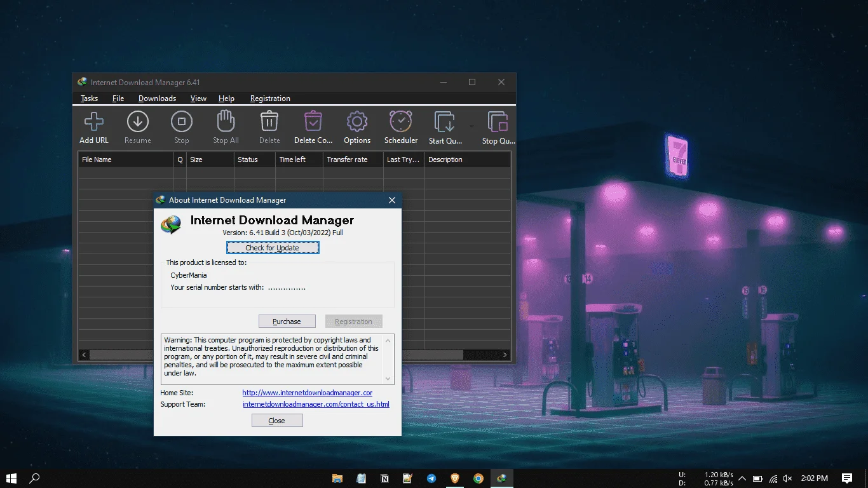Open the Help menu

[x=226, y=98]
